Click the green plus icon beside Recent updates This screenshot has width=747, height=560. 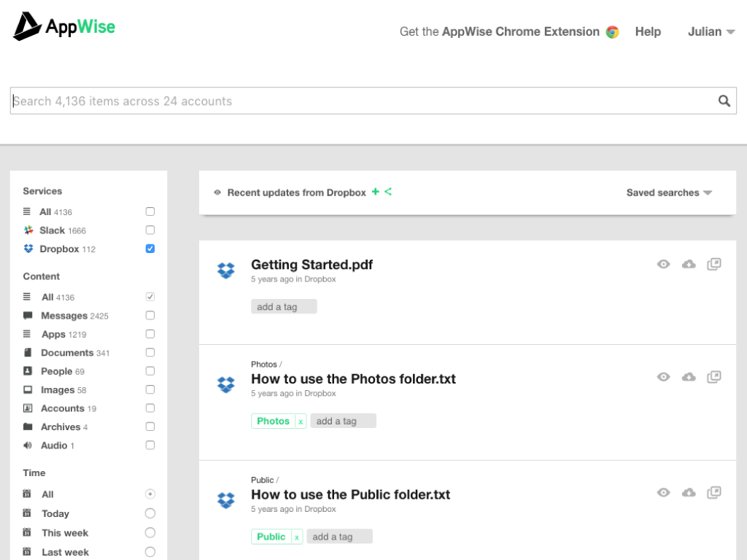pyautogui.click(x=376, y=192)
